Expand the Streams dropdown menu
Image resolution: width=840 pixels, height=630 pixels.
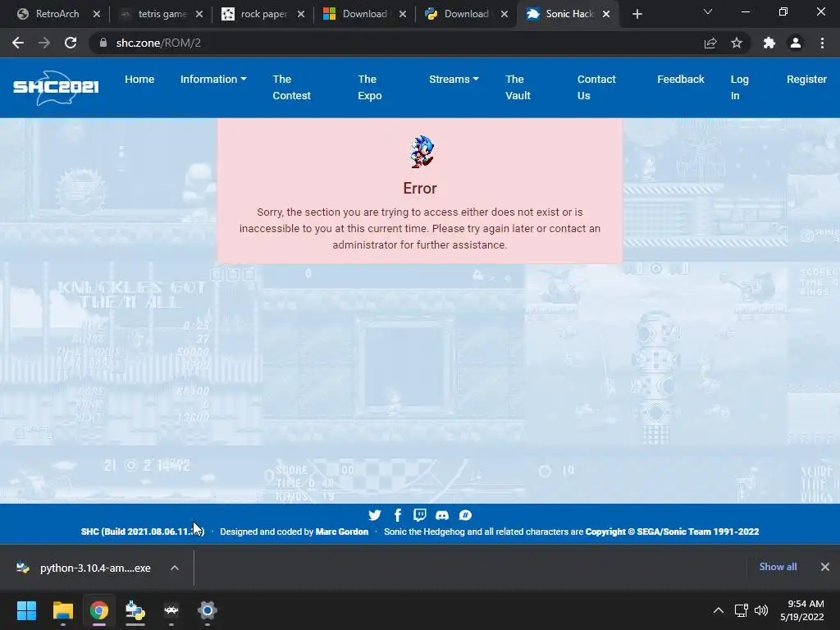coord(454,80)
